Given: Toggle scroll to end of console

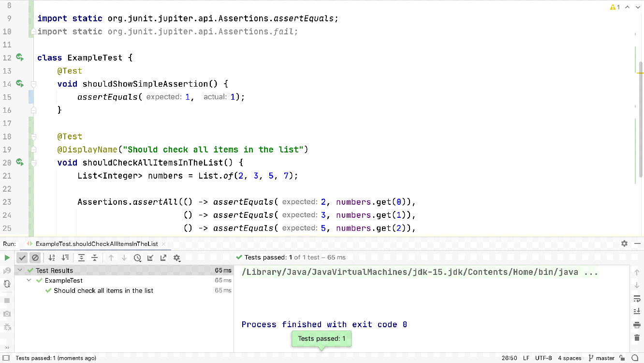Looking at the screenshot, I should tap(637, 312).
